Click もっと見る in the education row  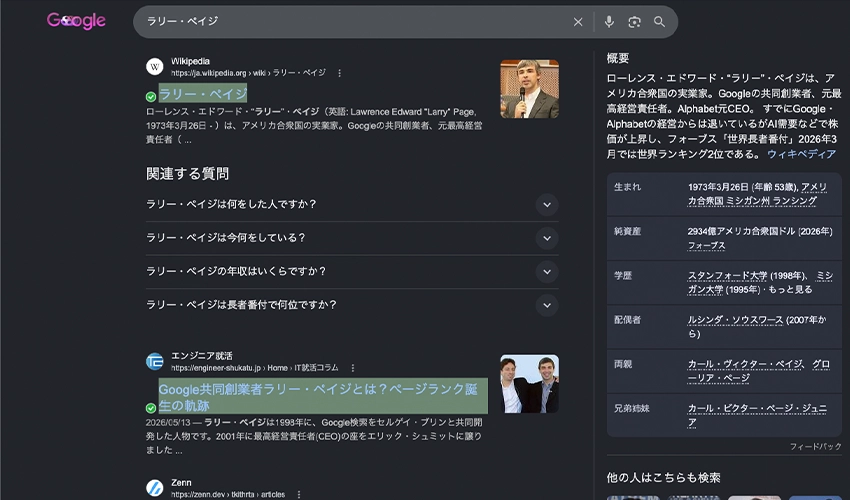point(790,290)
